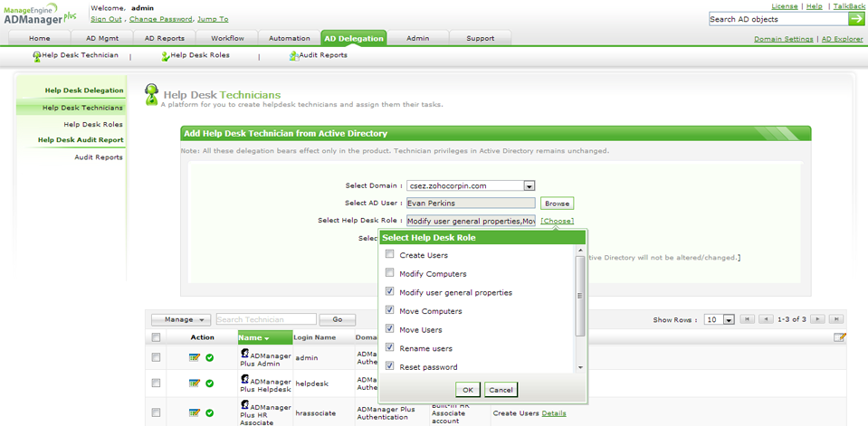Select Audit Reports in left sidebar
This screenshot has width=868, height=426.
(99, 157)
